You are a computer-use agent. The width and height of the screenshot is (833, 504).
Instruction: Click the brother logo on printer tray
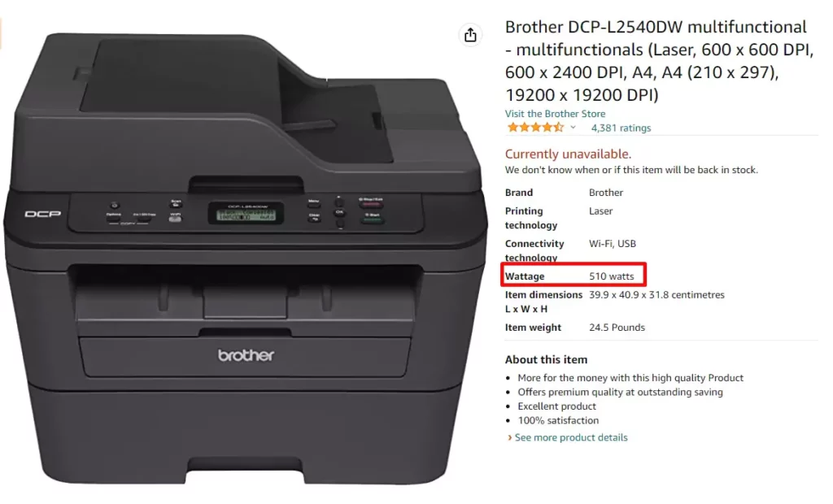246,355
